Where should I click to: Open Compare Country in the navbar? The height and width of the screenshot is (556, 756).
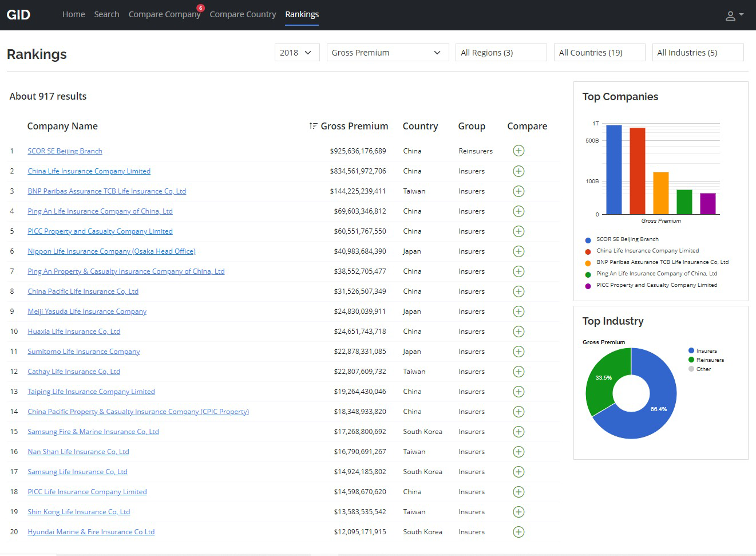[x=243, y=14]
